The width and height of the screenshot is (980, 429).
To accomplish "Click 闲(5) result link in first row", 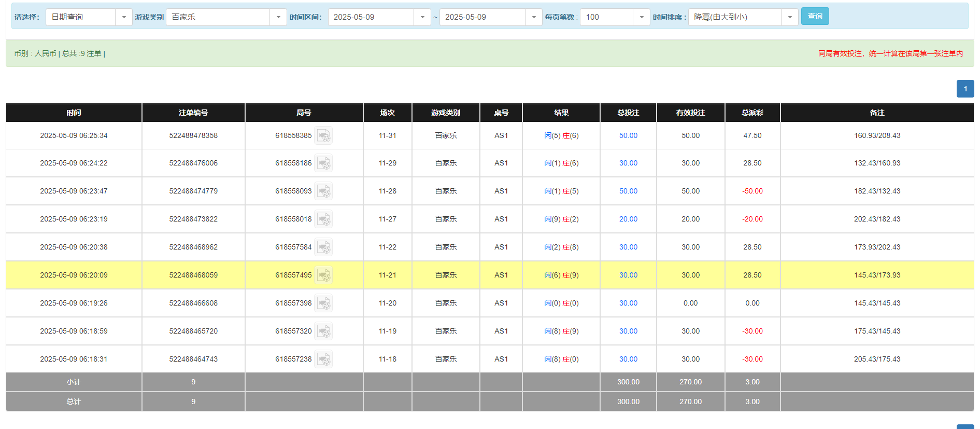I will (552, 135).
